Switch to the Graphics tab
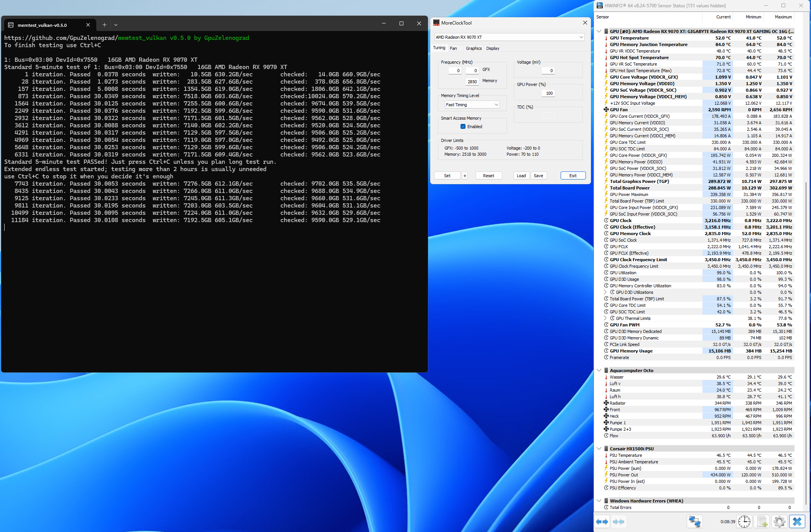Image resolution: width=811 pixels, height=532 pixels. pyautogui.click(x=474, y=48)
